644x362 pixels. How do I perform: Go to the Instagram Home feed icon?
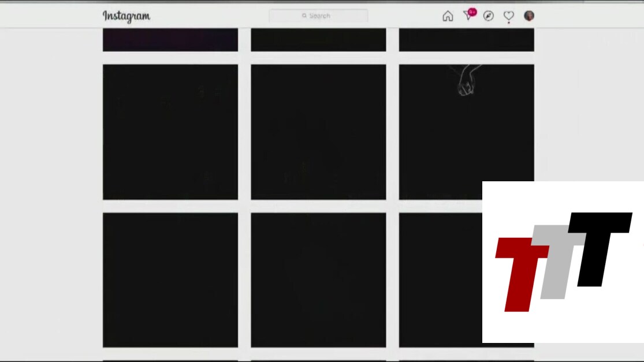tap(448, 16)
